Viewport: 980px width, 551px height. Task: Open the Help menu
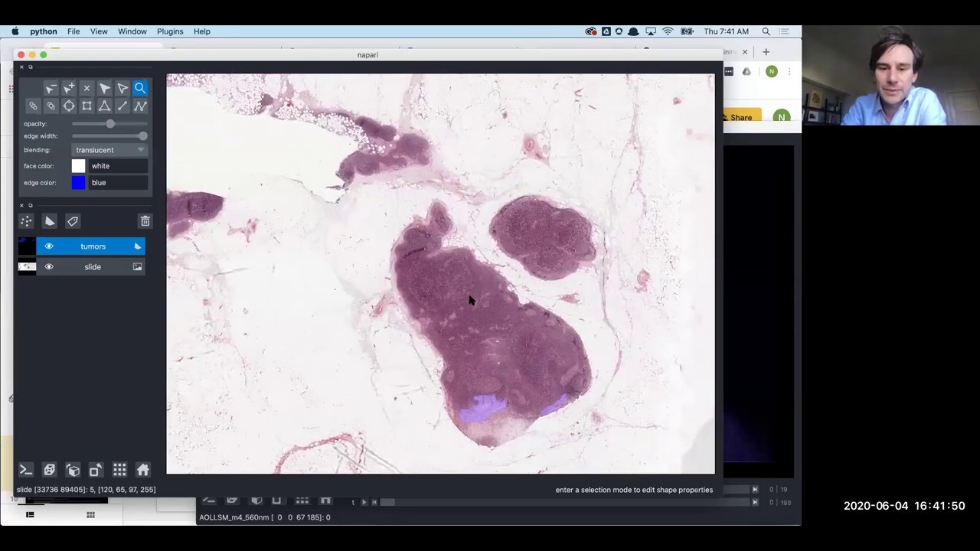(202, 31)
